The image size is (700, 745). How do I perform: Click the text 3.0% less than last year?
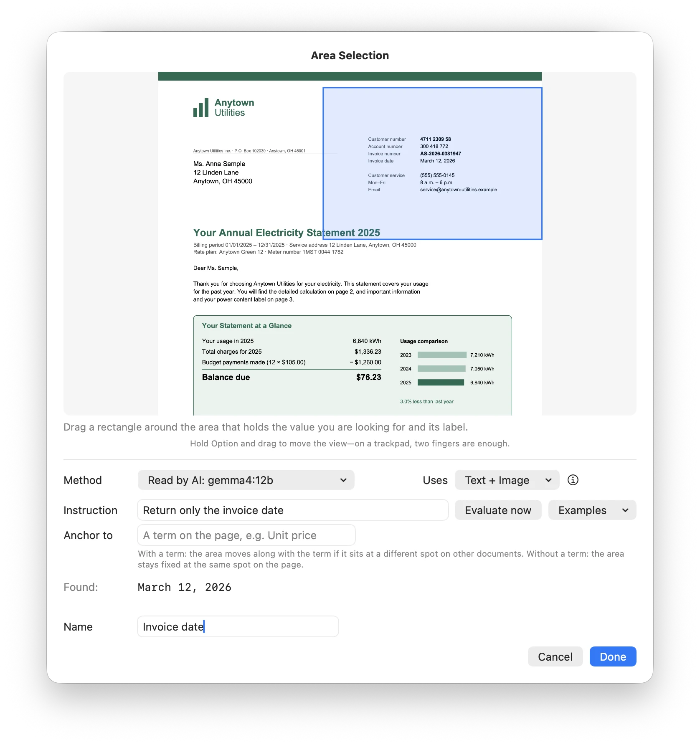click(x=427, y=402)
